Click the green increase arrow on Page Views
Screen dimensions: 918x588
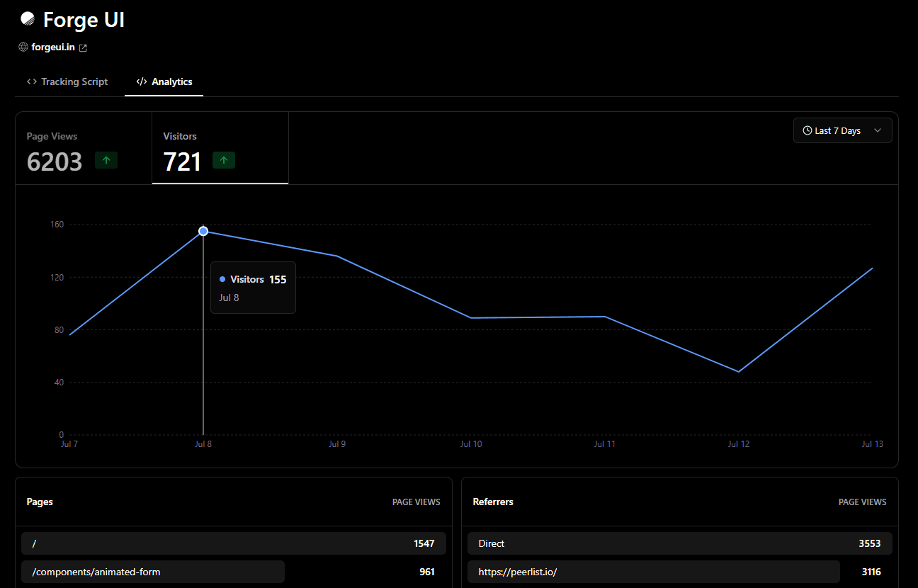click(106, 160)
